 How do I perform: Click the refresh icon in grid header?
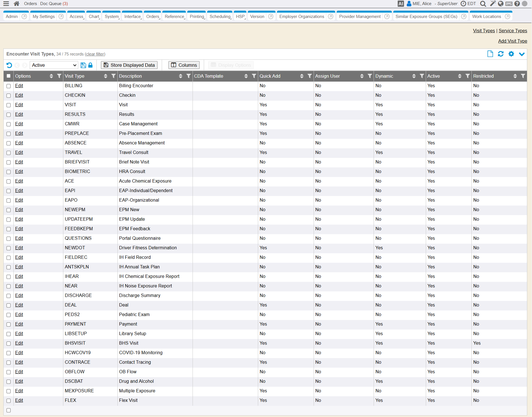click(501, 54)
